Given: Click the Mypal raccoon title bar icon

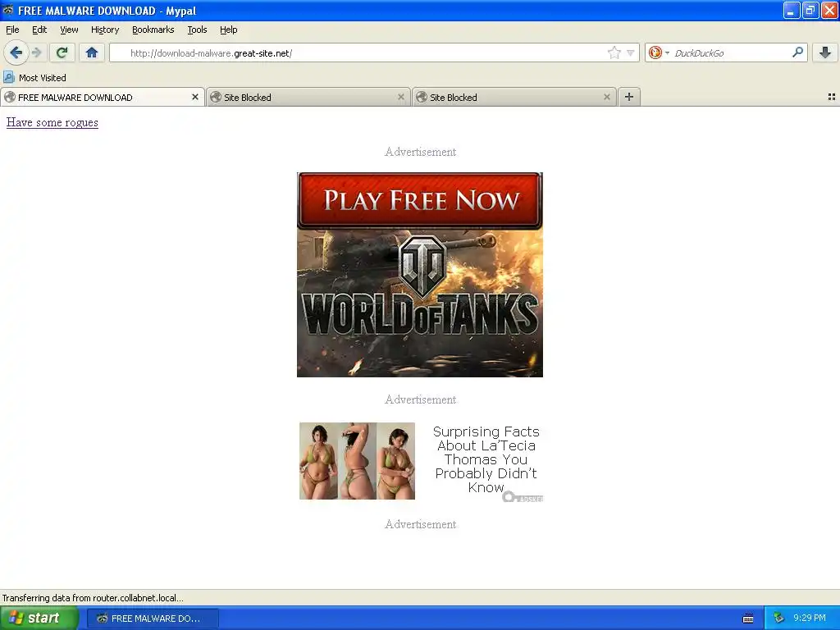Looking at the screenshot, I should [8, 10].
